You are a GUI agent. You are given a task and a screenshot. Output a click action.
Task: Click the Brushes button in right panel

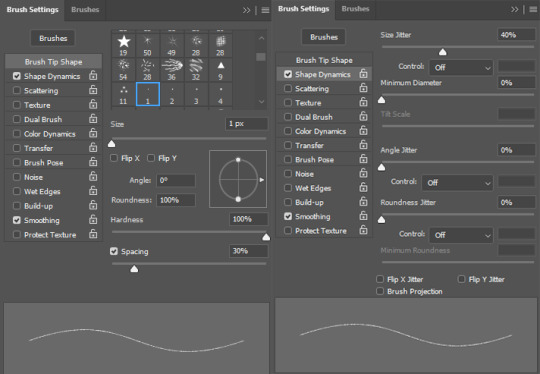click(x=324, y=37)
